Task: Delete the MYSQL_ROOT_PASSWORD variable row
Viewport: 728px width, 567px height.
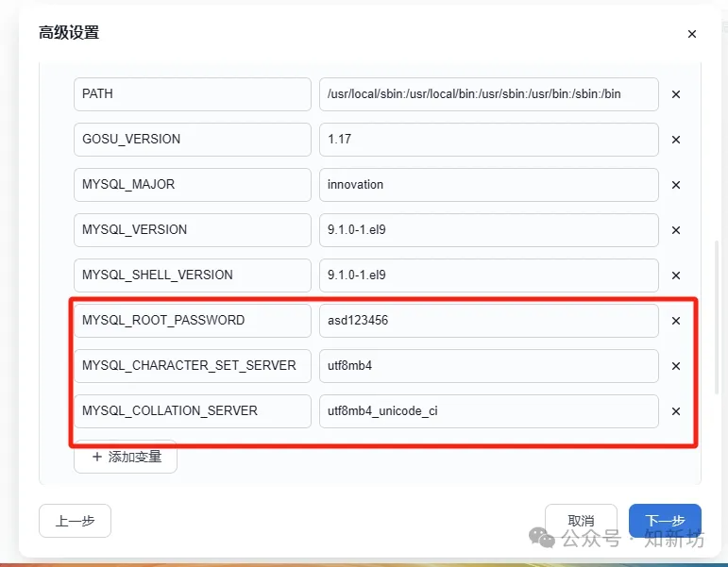Action: [675, 321]
